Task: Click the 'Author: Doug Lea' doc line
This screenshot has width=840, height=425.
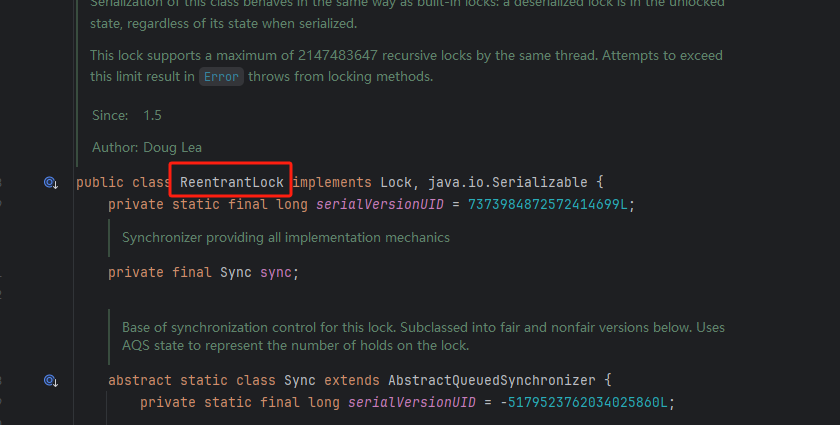Action: (x=147, y=147)
